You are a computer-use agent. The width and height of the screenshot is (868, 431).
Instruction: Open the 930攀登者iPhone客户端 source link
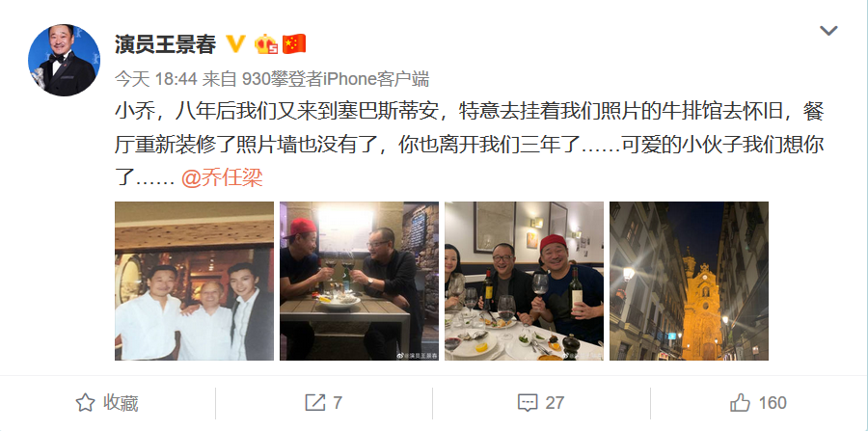click(x=336, y=79)
